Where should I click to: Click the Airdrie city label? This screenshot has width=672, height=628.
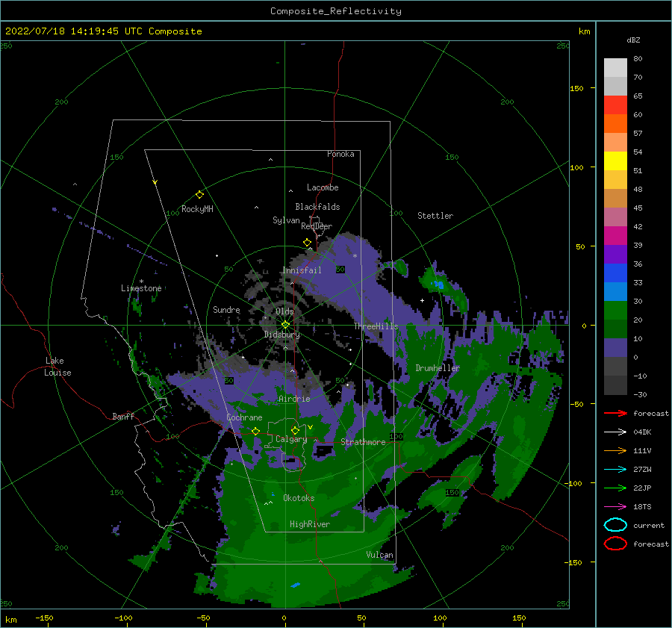click(x=294, y=399)
